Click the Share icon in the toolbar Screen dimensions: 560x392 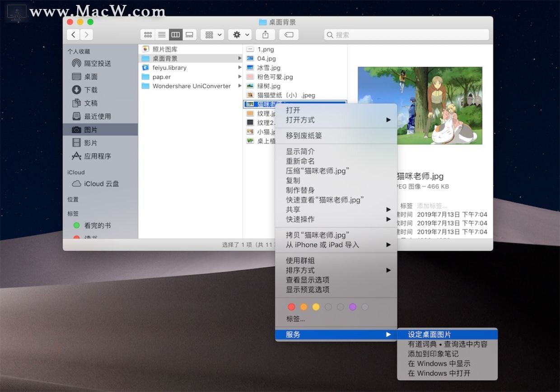(x=265, y=34)
